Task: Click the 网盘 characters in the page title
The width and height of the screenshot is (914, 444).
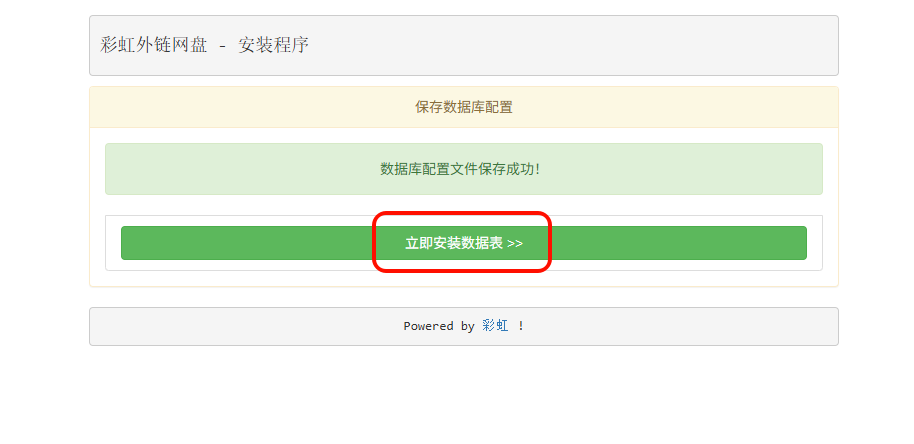Action: [189, 45]
